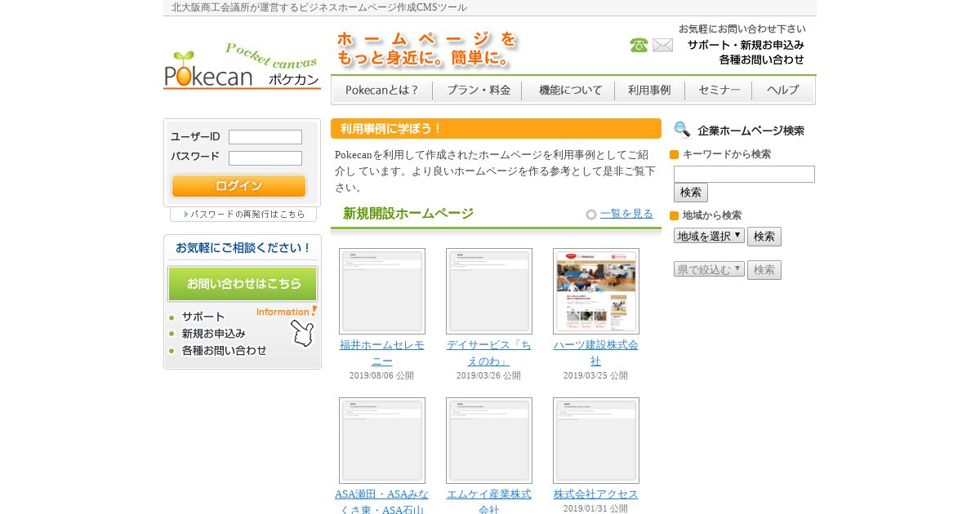Click the 検索 button beside 県で絞込む
The image size is (980, 514).
coord(764,270)
